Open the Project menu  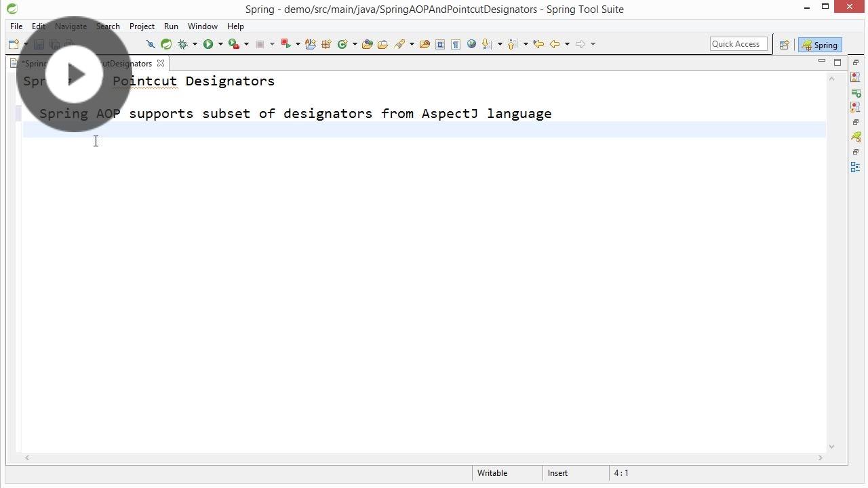pyautogui.click(x=142, y=26)
